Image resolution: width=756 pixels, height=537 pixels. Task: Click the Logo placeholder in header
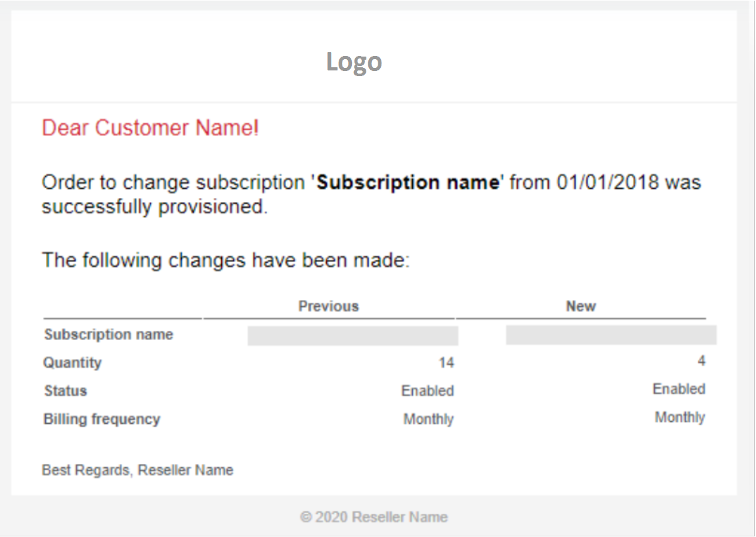(x=354, y=62)
